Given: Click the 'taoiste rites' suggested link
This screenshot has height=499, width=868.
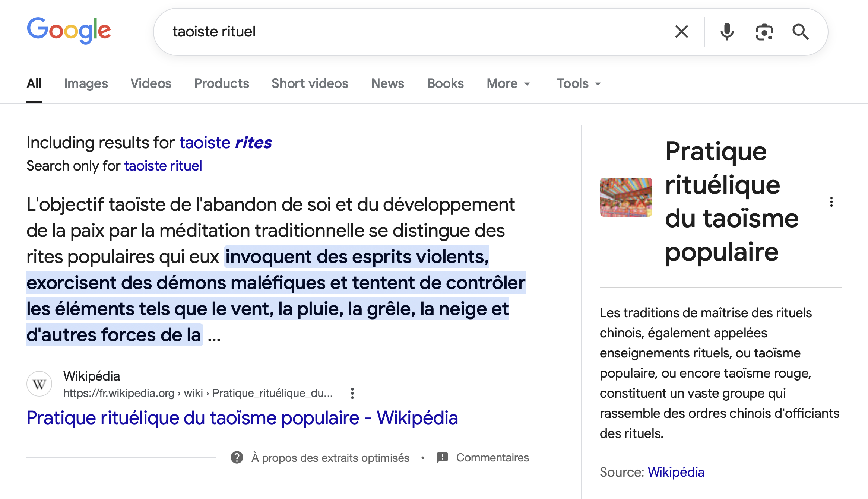Looking at the screenshot, I should (x=225, y=143).
